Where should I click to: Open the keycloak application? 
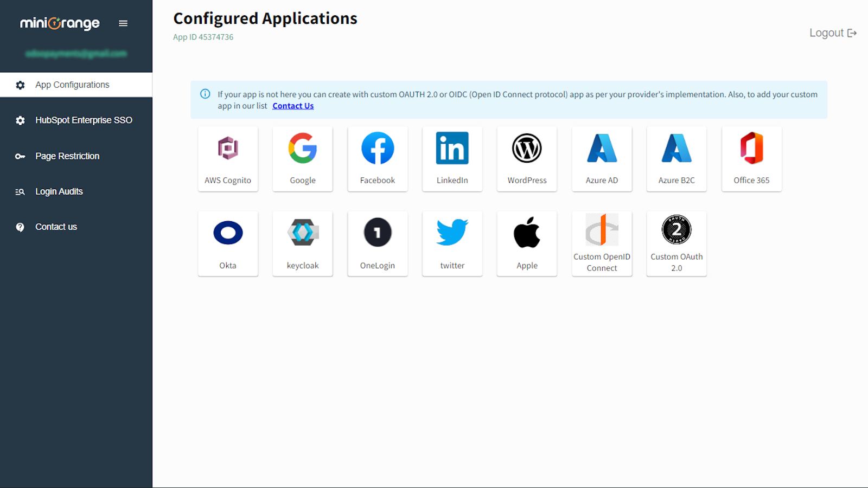(x=302, y=243)
